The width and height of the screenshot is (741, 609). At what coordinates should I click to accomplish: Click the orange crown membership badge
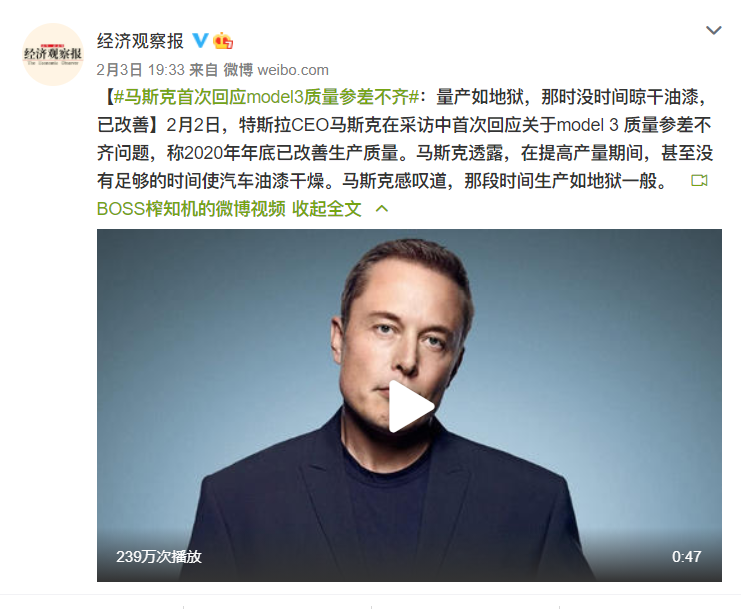(223, 41)
